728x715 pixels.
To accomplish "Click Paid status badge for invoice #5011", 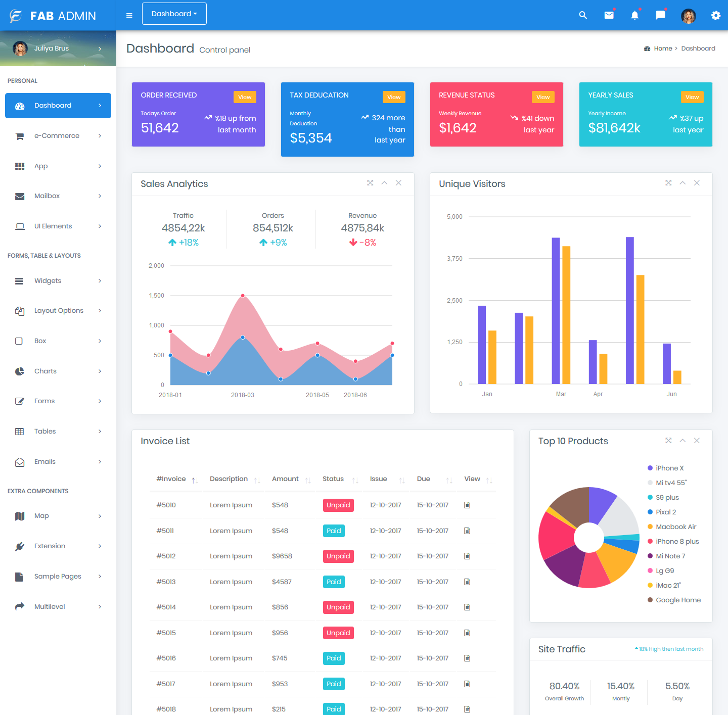I will (x=334, y=531).
